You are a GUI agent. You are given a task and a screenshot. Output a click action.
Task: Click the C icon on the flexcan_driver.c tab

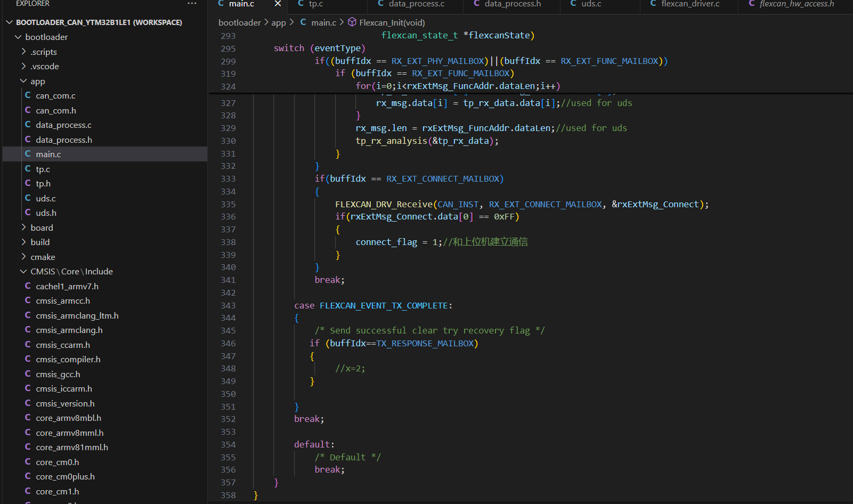(653, 4)
